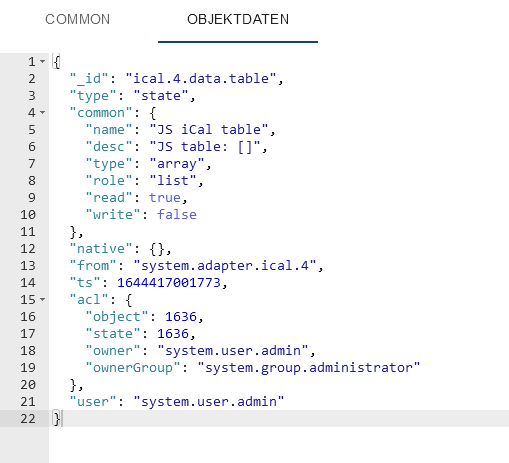Click the false value for "write"
The image size is (509, 463).
point(177,215)
